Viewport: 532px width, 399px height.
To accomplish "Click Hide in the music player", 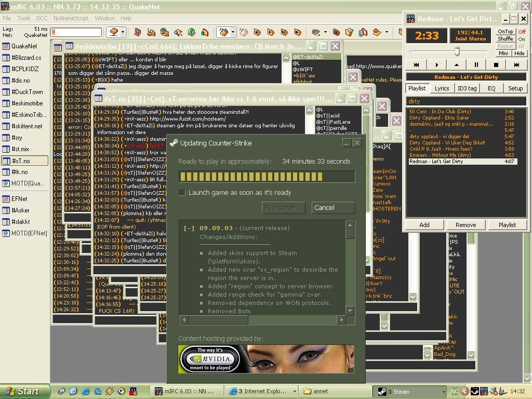I will (x=519, y=54).
